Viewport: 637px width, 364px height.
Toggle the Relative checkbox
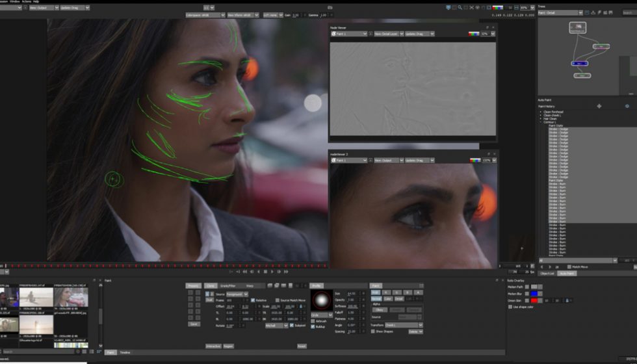coord(255,300)
